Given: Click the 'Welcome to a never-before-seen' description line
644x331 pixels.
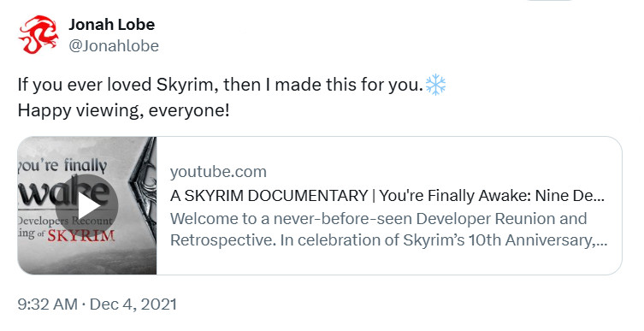Looking at the screenshot, I should [x=378, y=218].
